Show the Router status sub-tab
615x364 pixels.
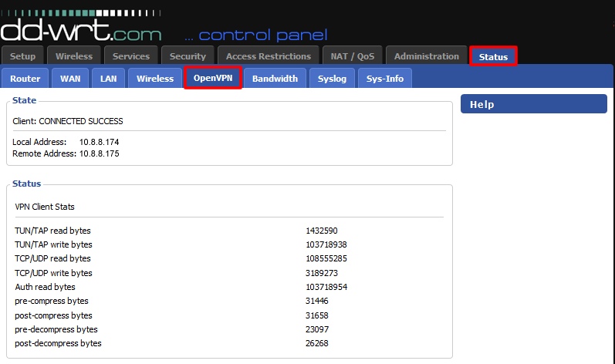point(25,79)
